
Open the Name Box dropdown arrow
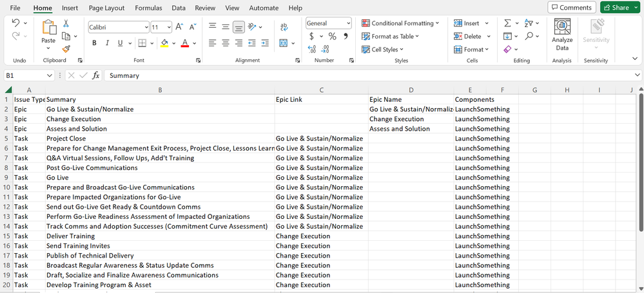click(50, 75)
